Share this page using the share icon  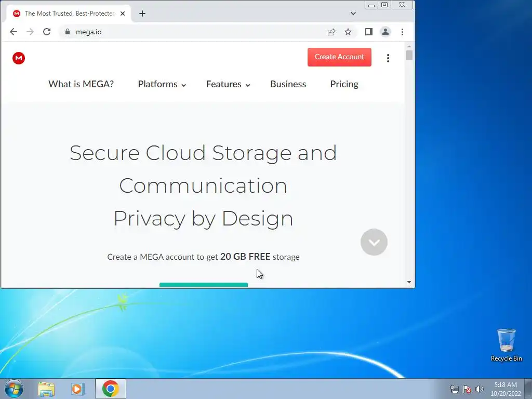331,32
